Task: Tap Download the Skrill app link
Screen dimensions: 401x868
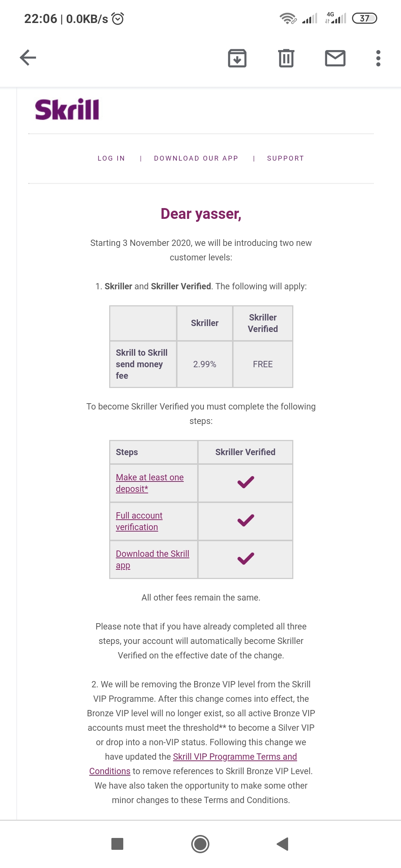Action: [152, 554]
